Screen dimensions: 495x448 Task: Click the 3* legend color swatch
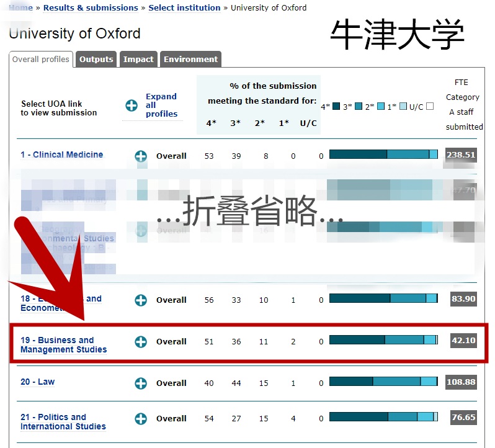[359, 106]
